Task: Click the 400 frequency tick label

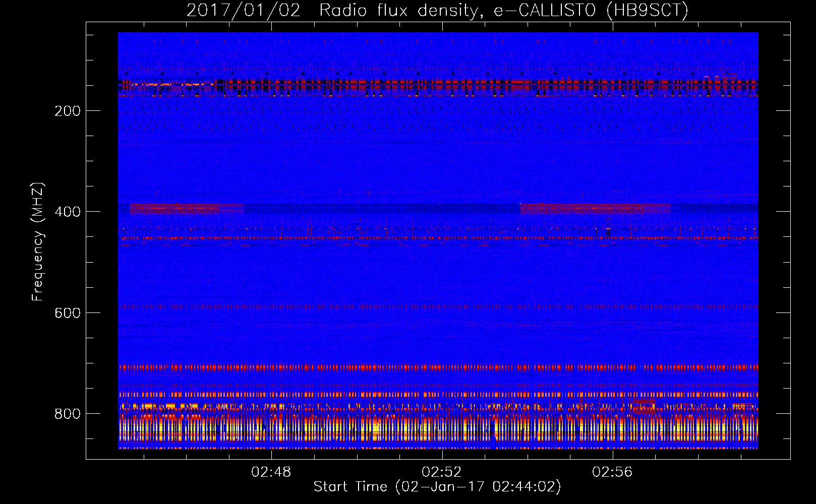Action: pos(68,212)
